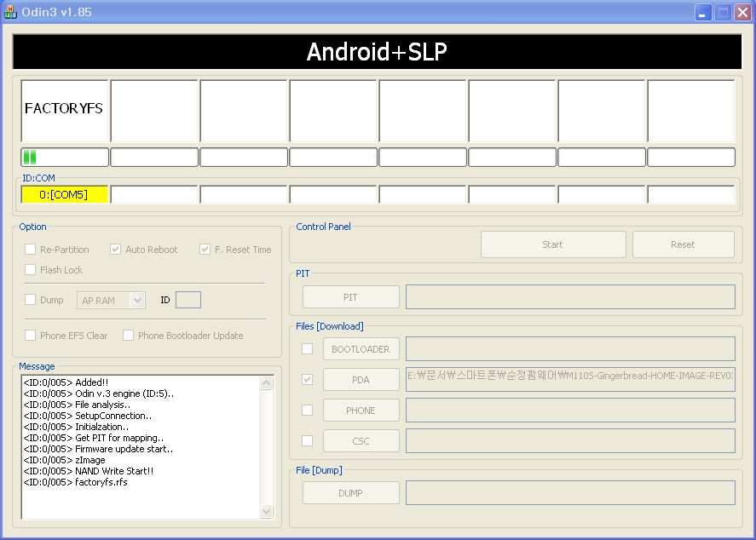The image size is (756, 540).
Task: Tick the checkbox next to CSC
Action: click(307, 441)
